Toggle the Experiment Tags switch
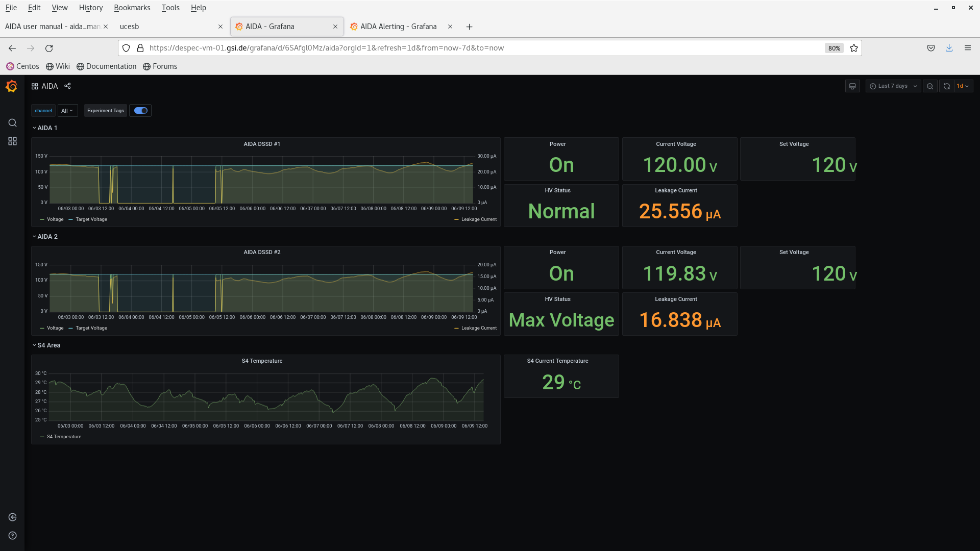 pyautogui.click(x=140, y=111)
